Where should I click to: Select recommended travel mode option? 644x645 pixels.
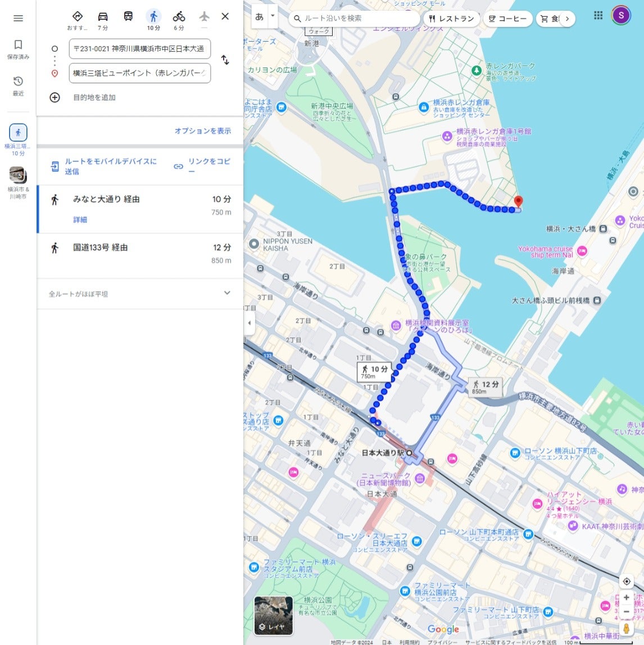(78, 17)
